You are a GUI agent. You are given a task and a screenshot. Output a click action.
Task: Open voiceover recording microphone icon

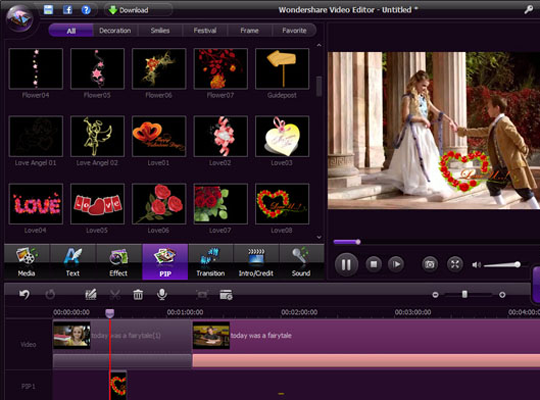162,294
